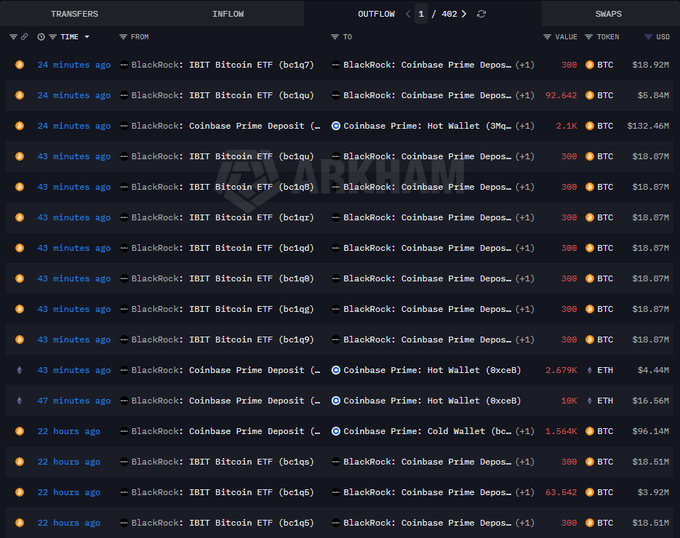Open the SWAPS tab
This screenshot has width=680, height=538.
click(608, 14)
